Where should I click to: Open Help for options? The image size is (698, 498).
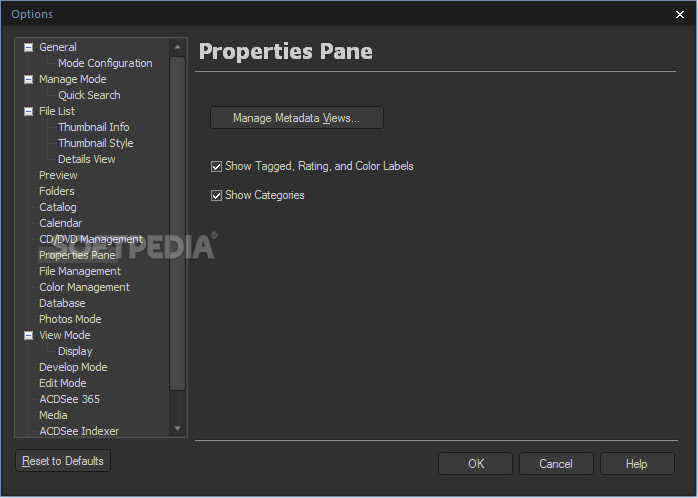(x=637, y=464)
